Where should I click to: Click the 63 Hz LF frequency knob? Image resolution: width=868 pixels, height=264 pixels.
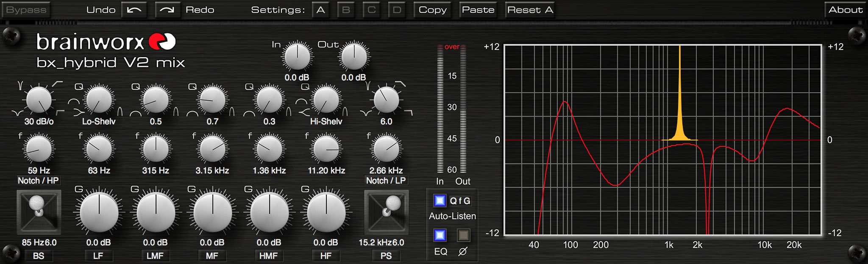[99, 149]
